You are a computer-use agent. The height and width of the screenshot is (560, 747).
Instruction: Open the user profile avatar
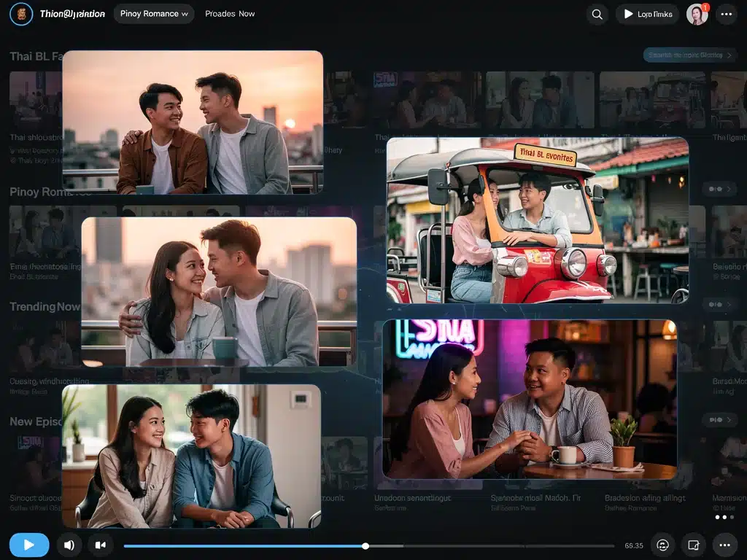point(697,15)
